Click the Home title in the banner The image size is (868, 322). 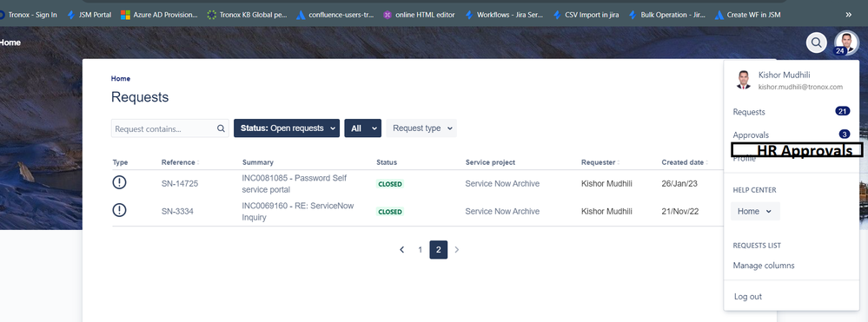coord(10,42)
